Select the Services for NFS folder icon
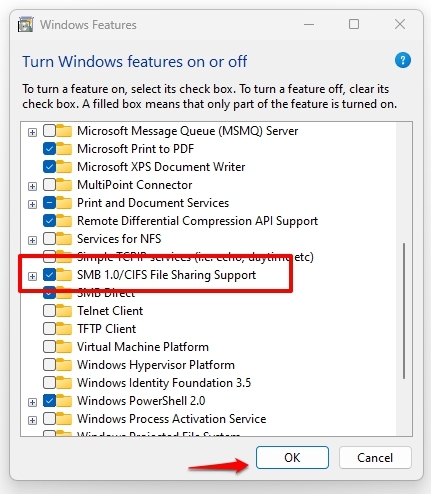The height and width of the screenshot is (494, 431). tap(64, 239)
